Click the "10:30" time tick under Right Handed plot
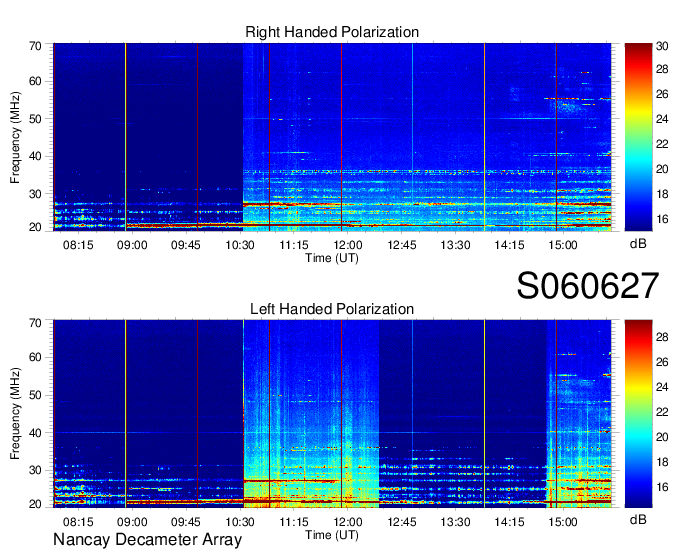 [x=240, y=245]
